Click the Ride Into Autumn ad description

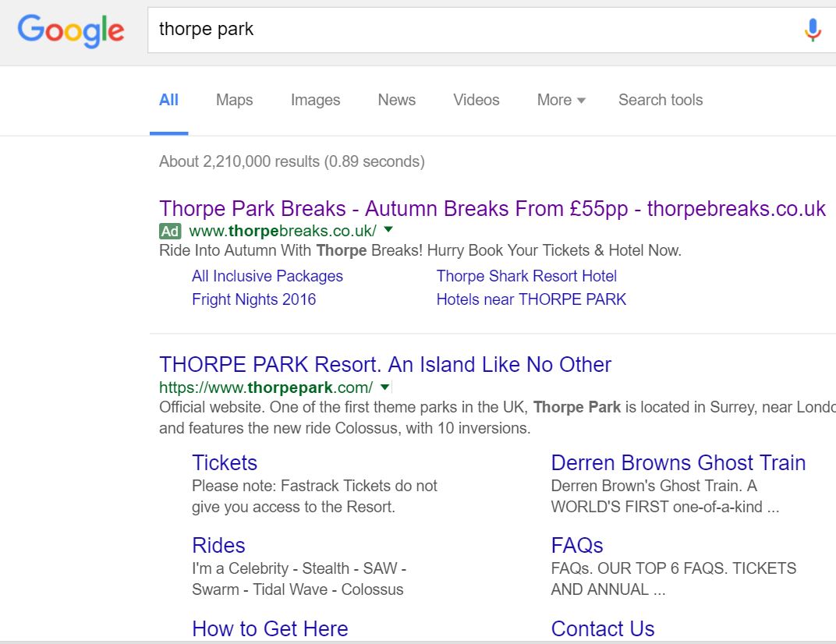(420, 250)
